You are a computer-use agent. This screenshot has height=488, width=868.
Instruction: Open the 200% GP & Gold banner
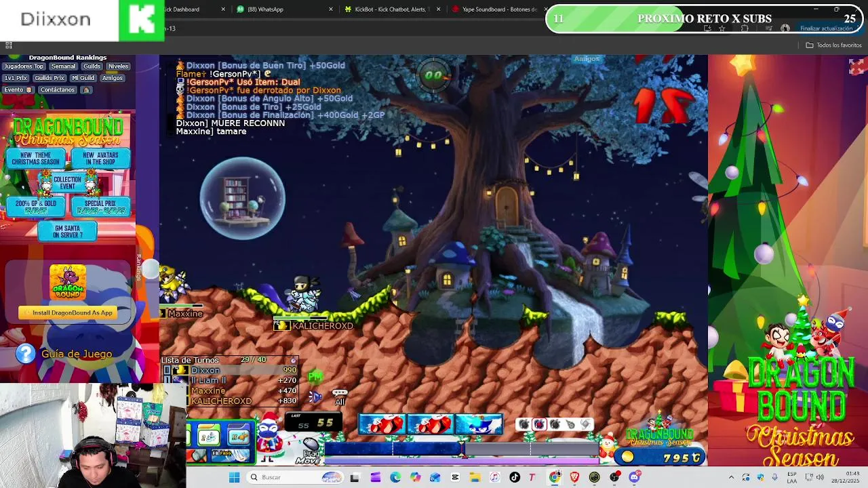(x=36, y=207)
